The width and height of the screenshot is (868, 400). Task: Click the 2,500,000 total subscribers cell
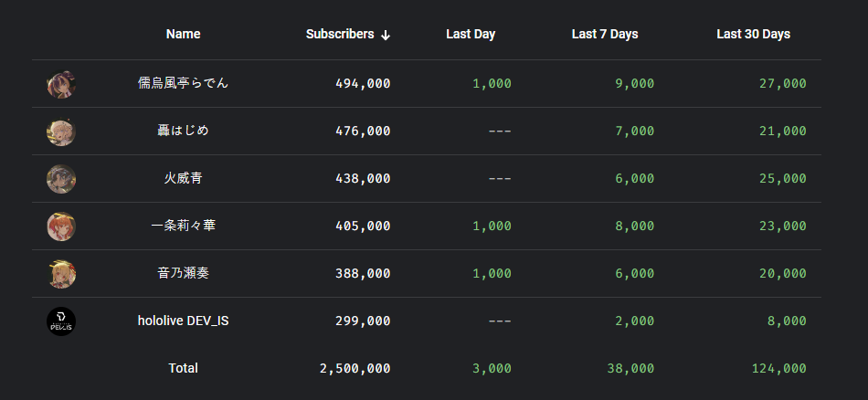click(355, 368)
